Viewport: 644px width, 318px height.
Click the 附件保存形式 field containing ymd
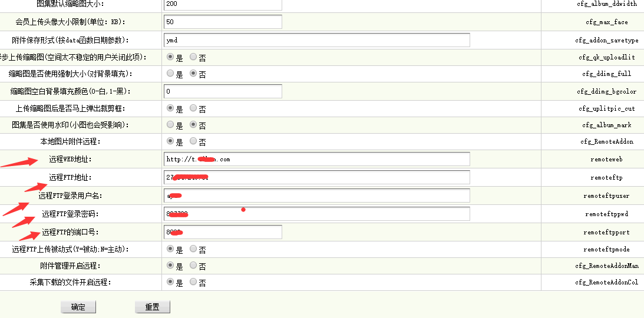(316, 40)
